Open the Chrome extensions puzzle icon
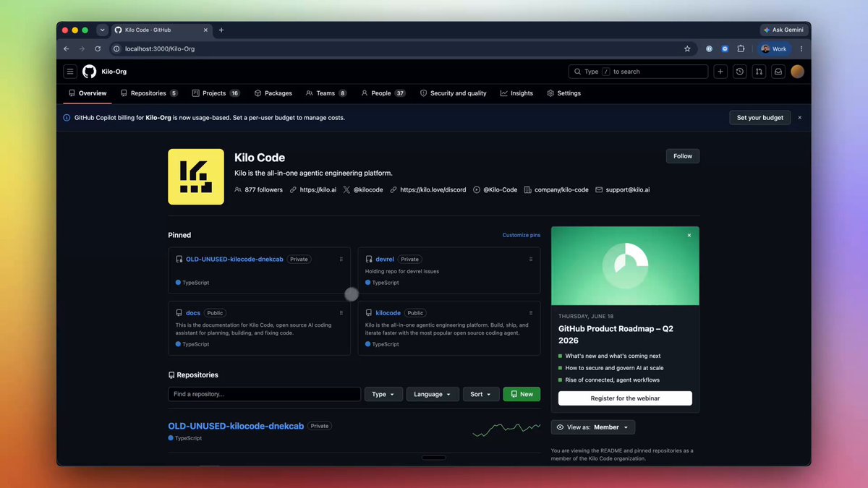The height and width of the screenshot is (488, 868). tap(741, 49)
